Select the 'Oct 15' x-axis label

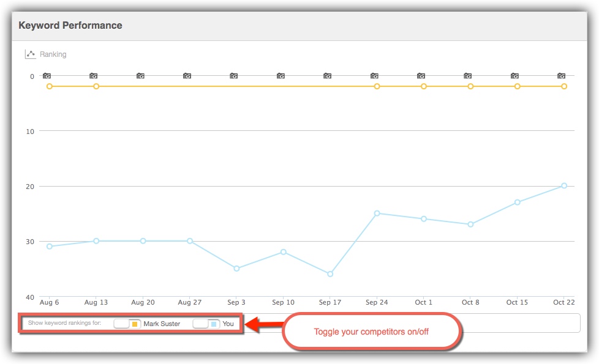(x=518, y=302)
